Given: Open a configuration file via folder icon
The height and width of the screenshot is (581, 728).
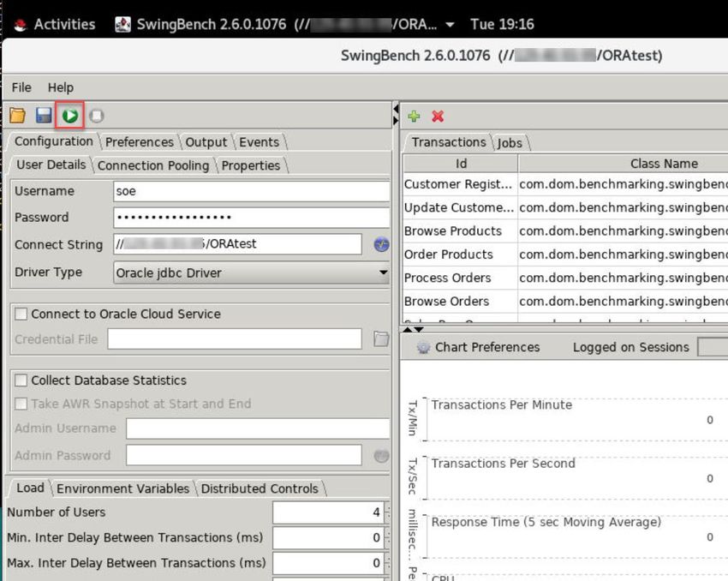Looking at the screenshot, I should [18, 115].
